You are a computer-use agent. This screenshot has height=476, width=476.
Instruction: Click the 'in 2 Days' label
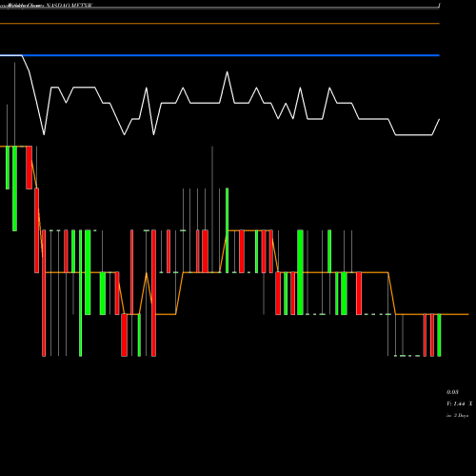tap(457, 415)
